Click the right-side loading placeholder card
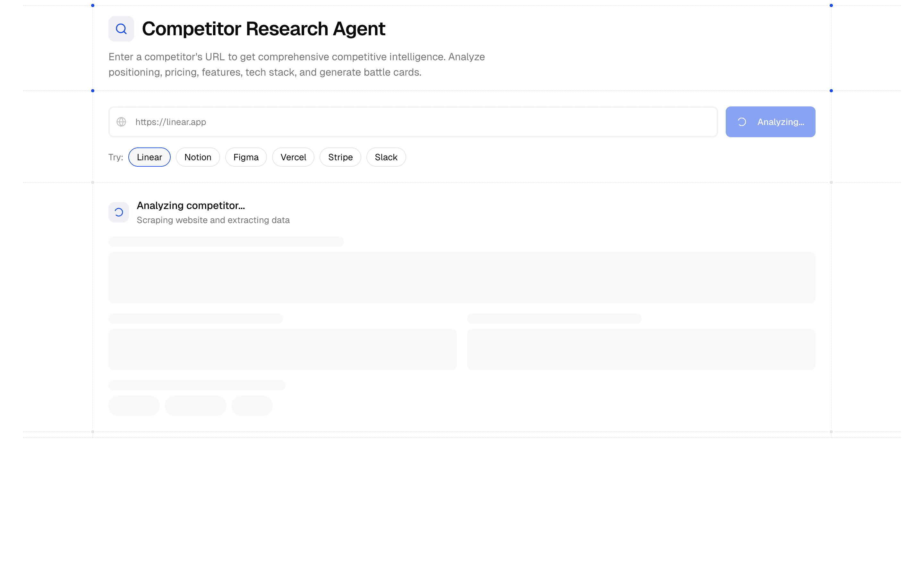The width and height of the screenshot is (924, 577). pos(642,349)
